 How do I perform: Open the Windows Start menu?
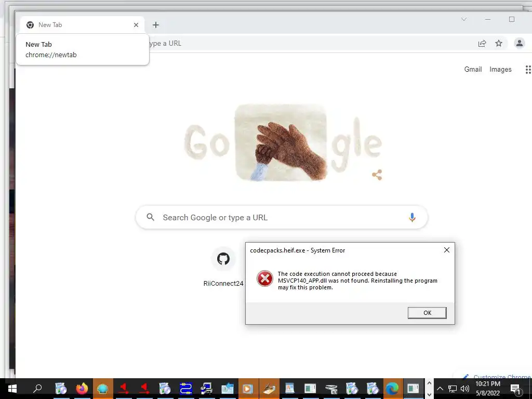click(x=12, y=389)
